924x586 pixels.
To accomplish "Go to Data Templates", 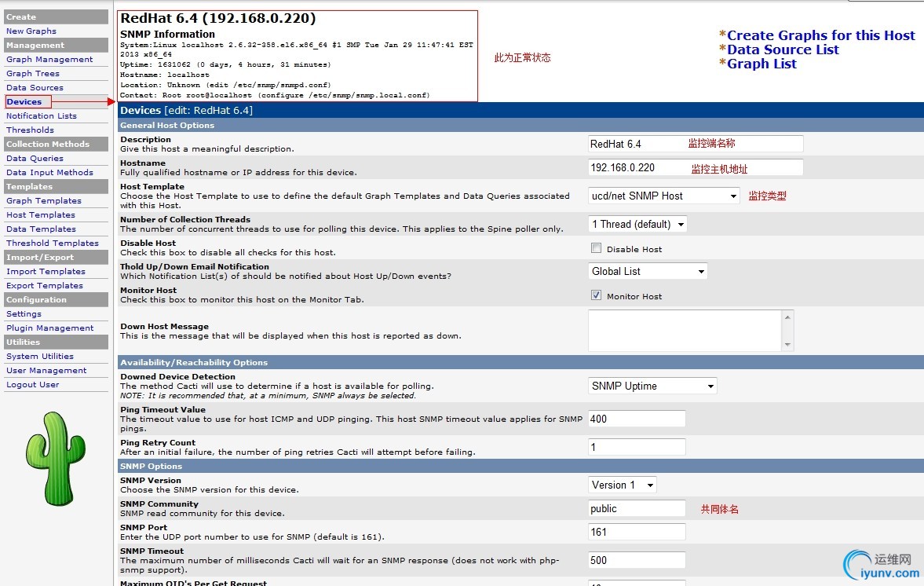I will tap(41, 229).
